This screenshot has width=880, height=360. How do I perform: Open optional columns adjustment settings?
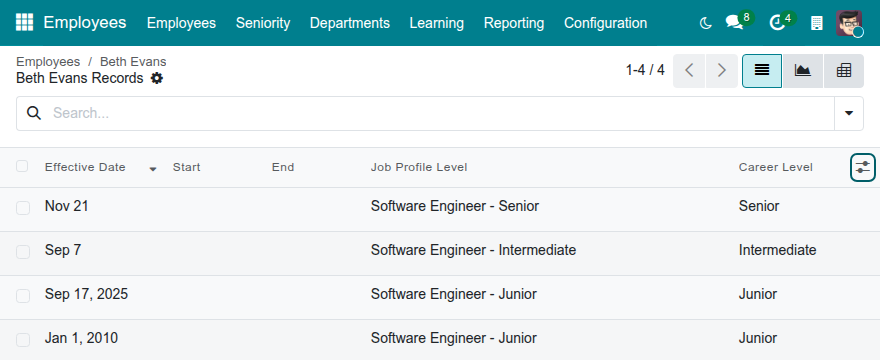[x=863, y=167]
